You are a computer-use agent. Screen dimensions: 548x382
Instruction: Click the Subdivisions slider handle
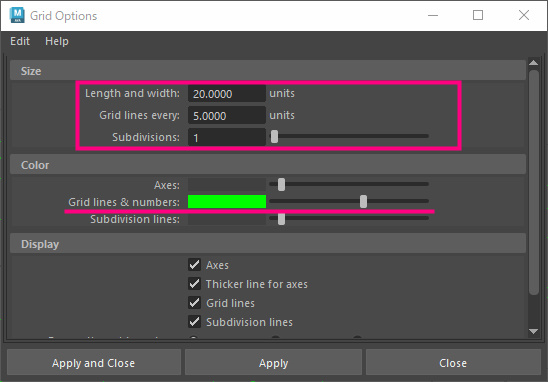point(274,137)
